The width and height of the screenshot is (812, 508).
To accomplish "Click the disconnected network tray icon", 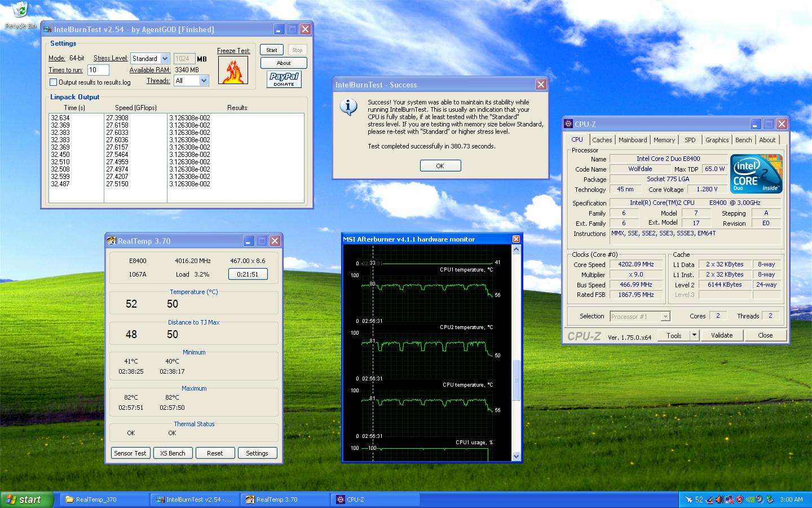I will tap(730, 500).
